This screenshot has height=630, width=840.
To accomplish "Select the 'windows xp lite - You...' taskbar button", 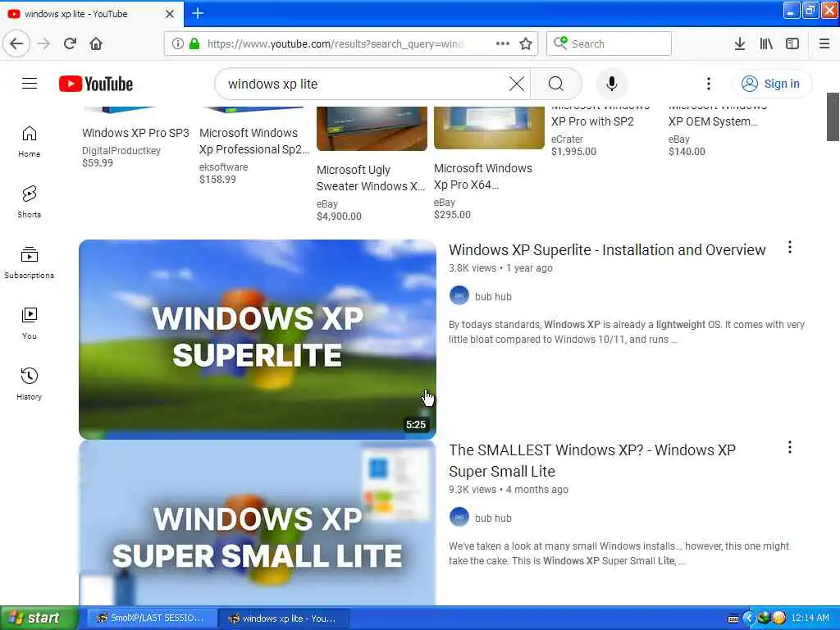I will point(284,619).
